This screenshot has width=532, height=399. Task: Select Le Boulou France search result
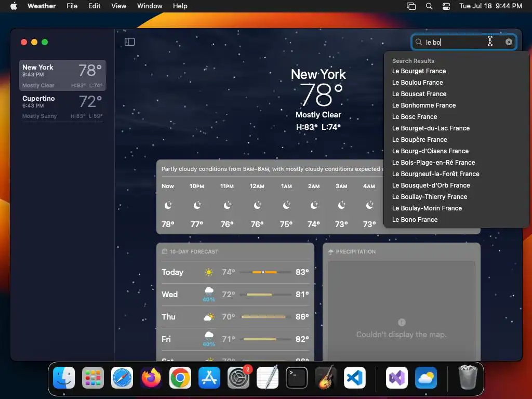(x=417, y=83)
